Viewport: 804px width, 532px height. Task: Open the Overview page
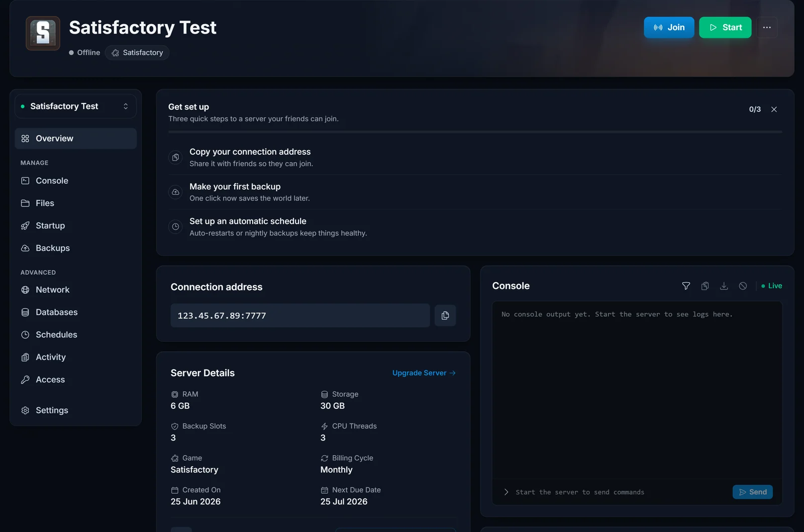(x=75, y=139)
